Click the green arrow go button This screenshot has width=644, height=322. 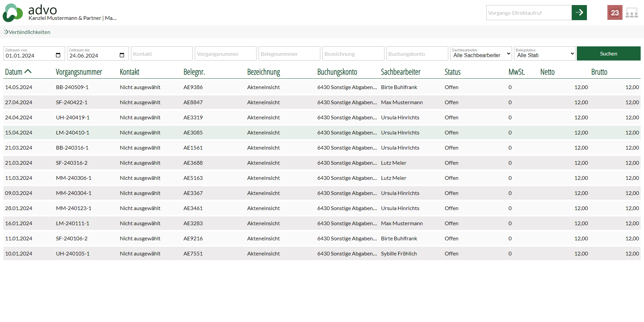(579, 13)
